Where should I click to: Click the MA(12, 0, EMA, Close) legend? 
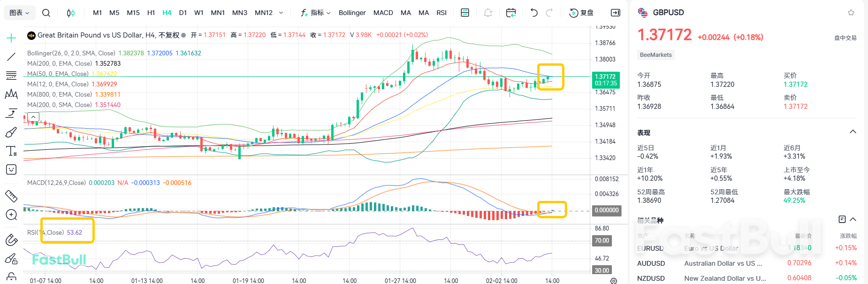coord(58,84)
